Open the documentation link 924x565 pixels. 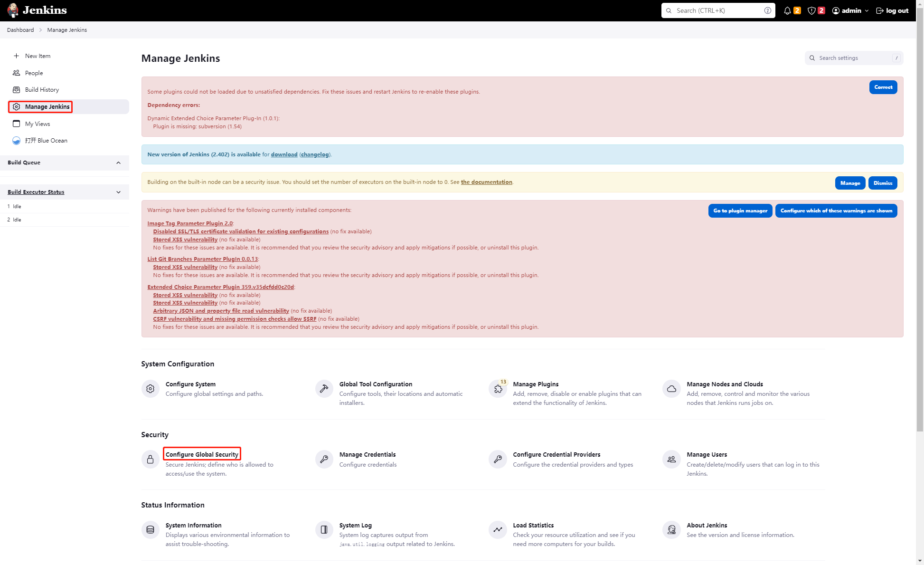486,182
